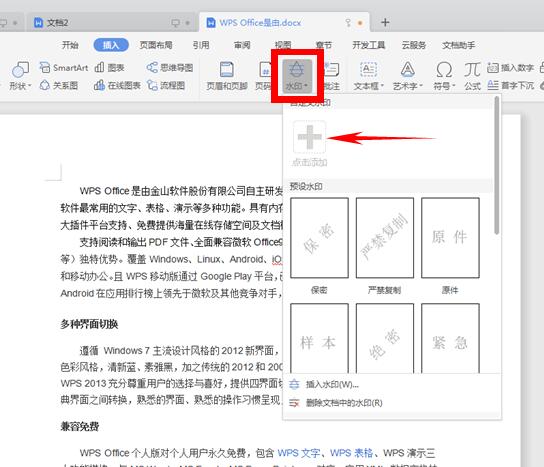Expand the WordArt (艺术字) dropdown arrow
The width and height of the screenshot is (544, 467).
point(421,86)
